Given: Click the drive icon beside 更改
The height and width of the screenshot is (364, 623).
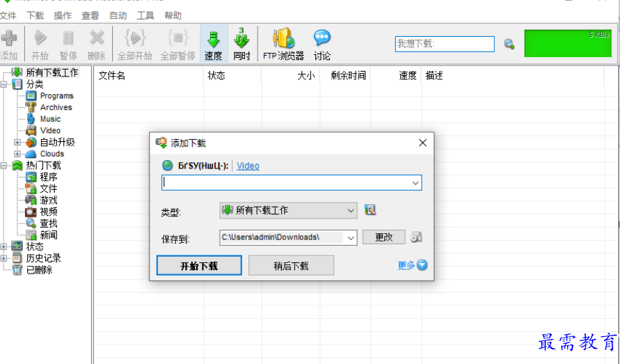Looking at the screenshot, I should (x=416, y=237).
